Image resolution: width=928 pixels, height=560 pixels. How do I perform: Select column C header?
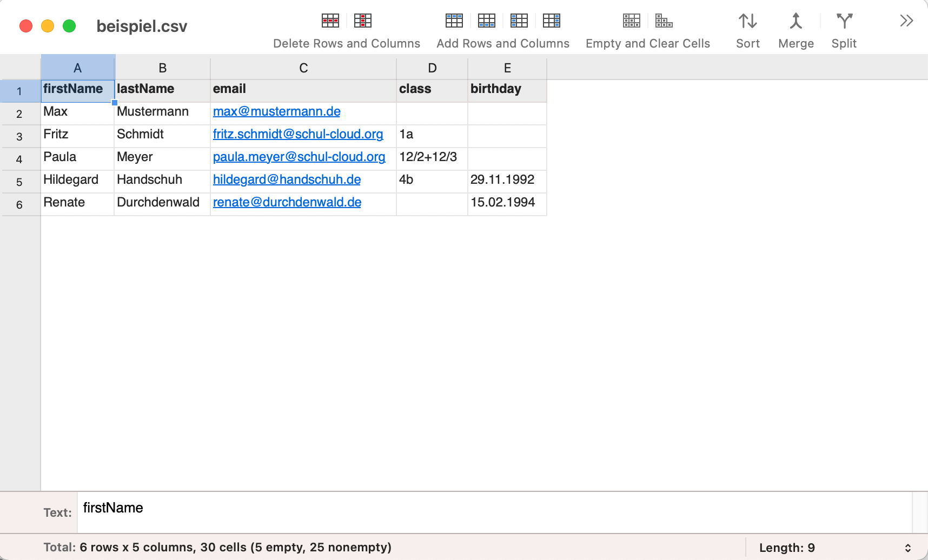[x=303, y=68]
